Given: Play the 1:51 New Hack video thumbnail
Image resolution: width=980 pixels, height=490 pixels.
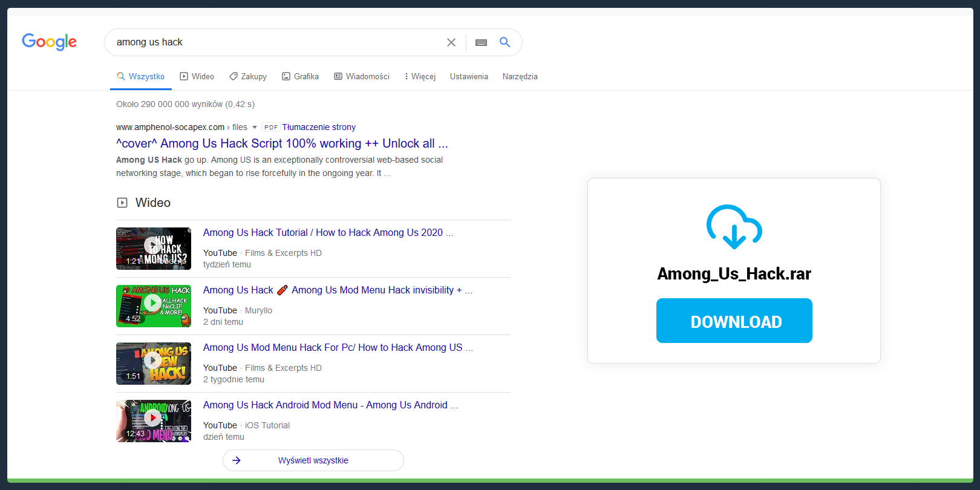Looking at the screenshot, I should click(x=154, y=364).
